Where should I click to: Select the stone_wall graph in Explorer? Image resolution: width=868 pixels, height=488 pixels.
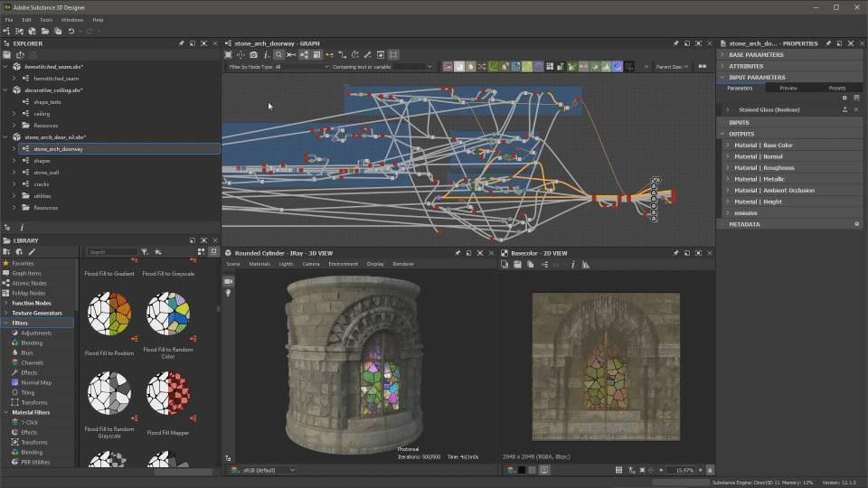[x=45, y=172]
